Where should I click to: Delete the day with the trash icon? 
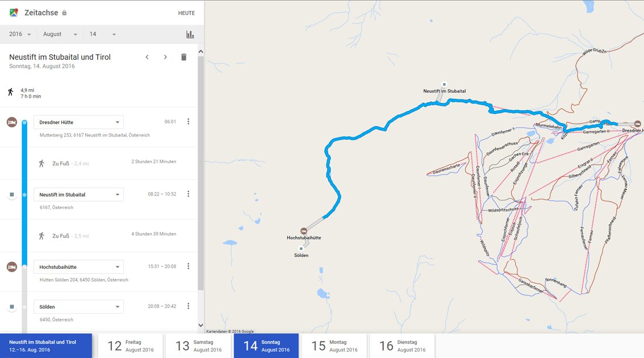coord(183,57)
